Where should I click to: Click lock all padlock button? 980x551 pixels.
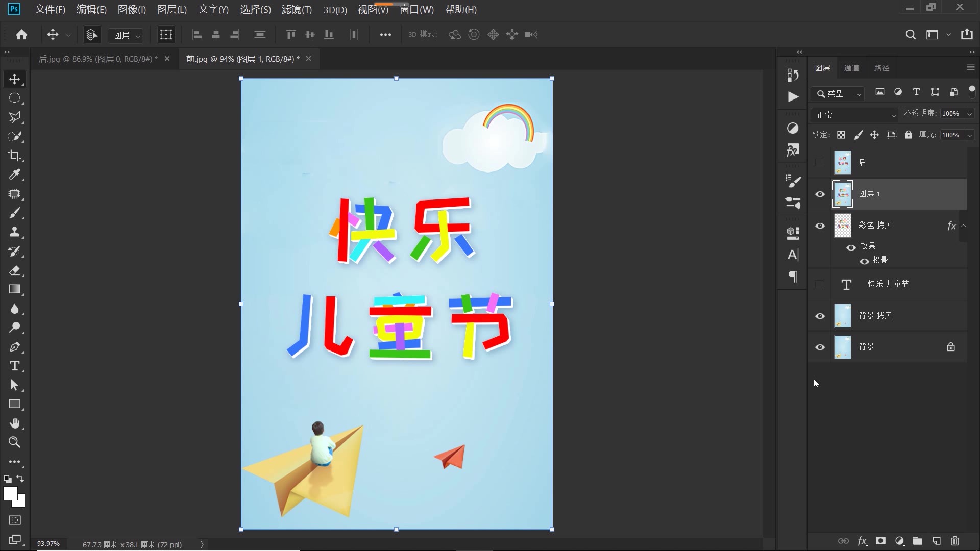[909, 135]
